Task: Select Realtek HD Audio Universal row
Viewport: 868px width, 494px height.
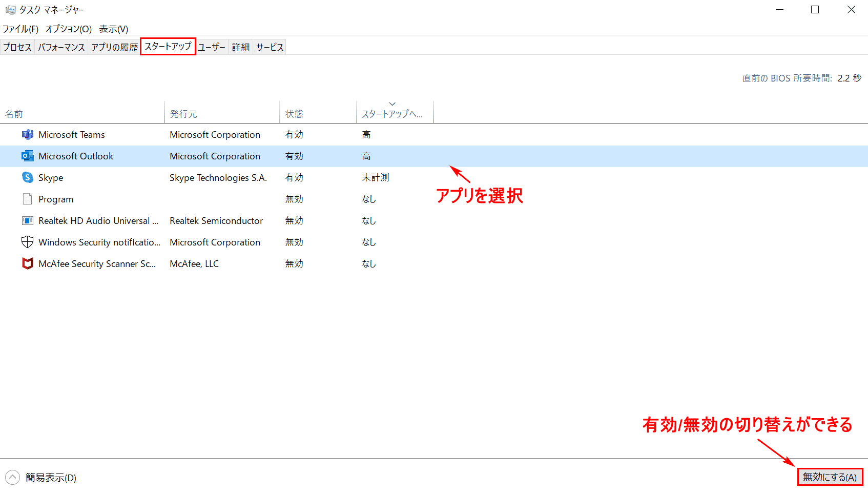Action: 434,221
